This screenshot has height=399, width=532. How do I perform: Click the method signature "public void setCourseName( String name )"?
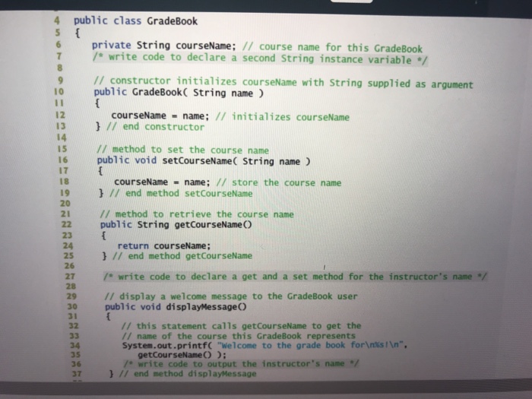(204, 161)
